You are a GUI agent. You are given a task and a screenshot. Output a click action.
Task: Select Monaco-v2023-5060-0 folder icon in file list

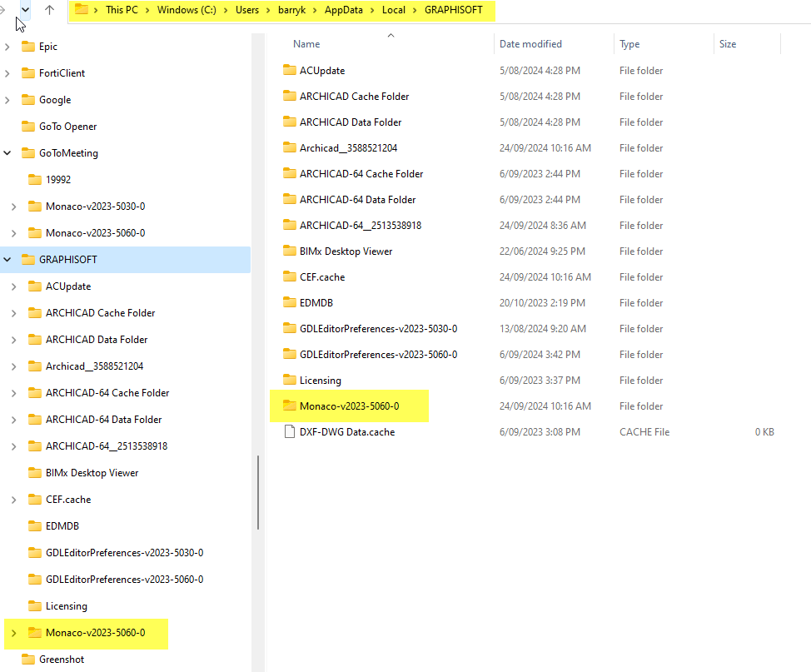290,406
